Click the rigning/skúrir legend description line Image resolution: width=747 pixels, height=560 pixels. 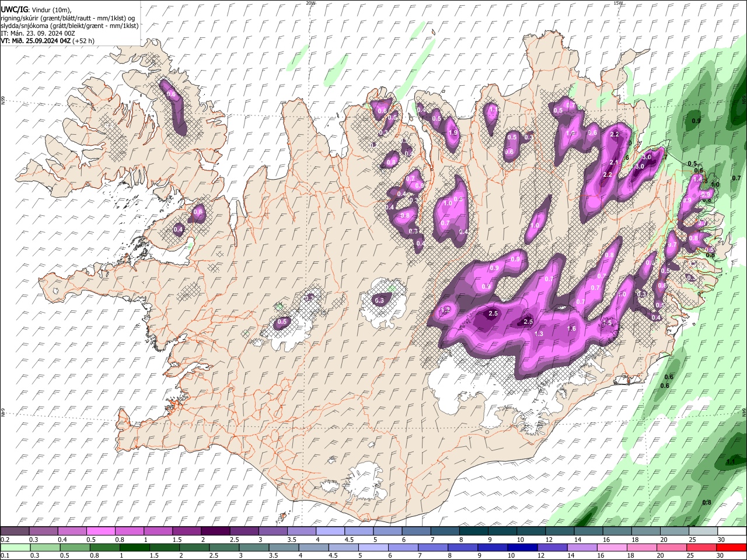(x=68, y=18)
